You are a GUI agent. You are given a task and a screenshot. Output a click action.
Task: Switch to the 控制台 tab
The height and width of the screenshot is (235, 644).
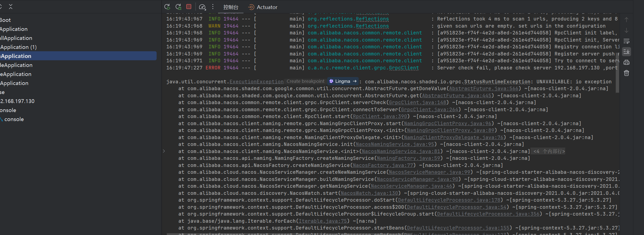(x=231, y=7)
